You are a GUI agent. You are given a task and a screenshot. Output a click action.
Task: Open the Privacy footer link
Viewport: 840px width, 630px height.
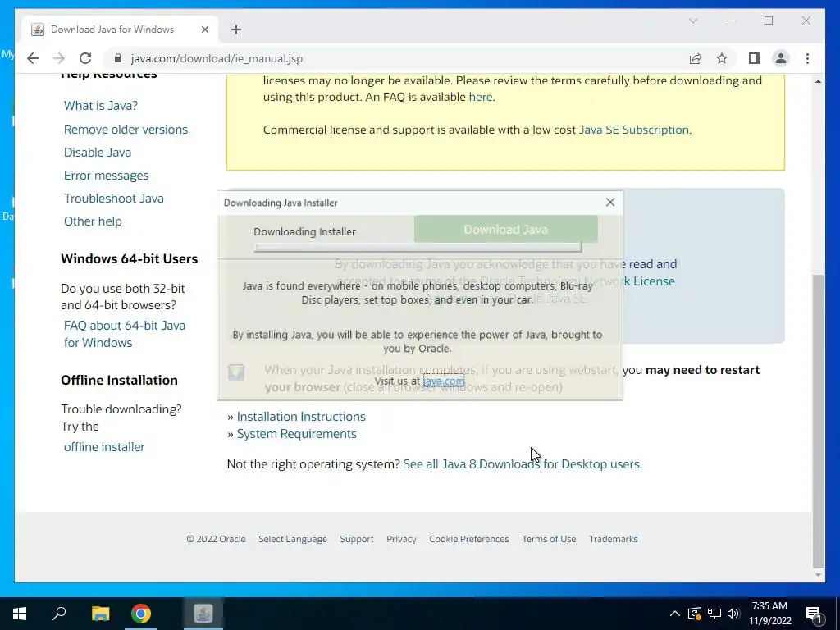coord(401,539)
